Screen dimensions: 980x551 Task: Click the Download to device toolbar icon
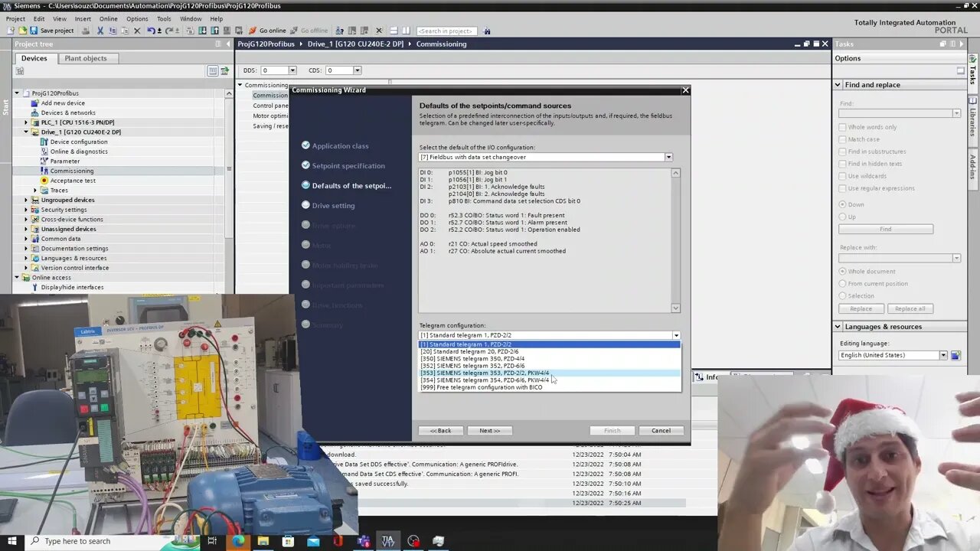[x=202, y=31]
